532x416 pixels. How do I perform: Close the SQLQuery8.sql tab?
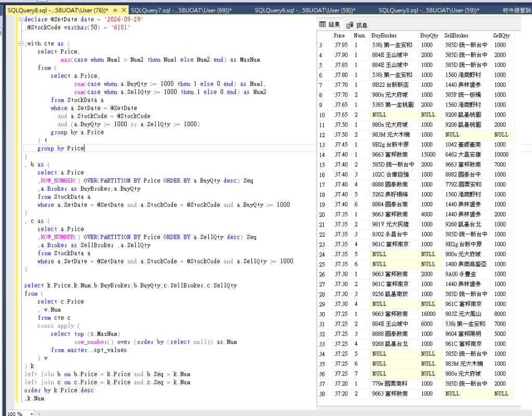pyautogui.click(x=124, y=10)
